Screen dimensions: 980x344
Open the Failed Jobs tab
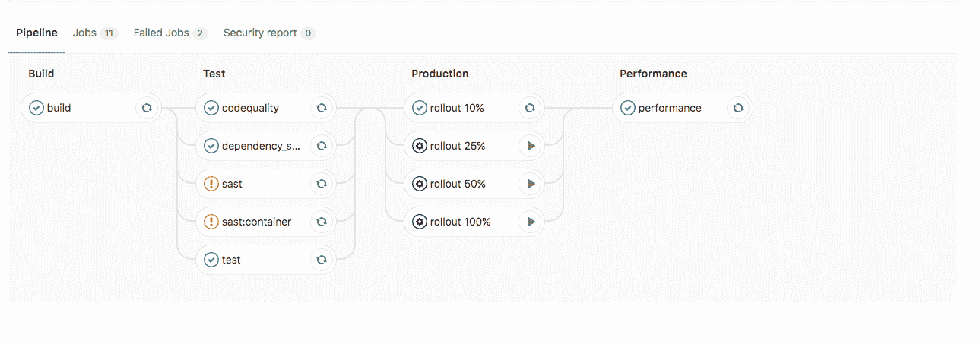[170, 33]
